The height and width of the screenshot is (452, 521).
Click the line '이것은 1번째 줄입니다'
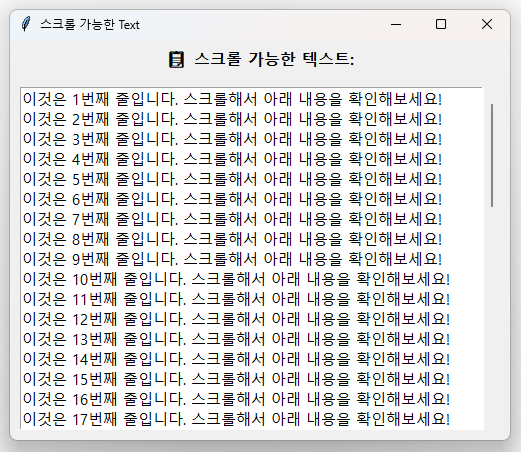click(x=232, y=99)
